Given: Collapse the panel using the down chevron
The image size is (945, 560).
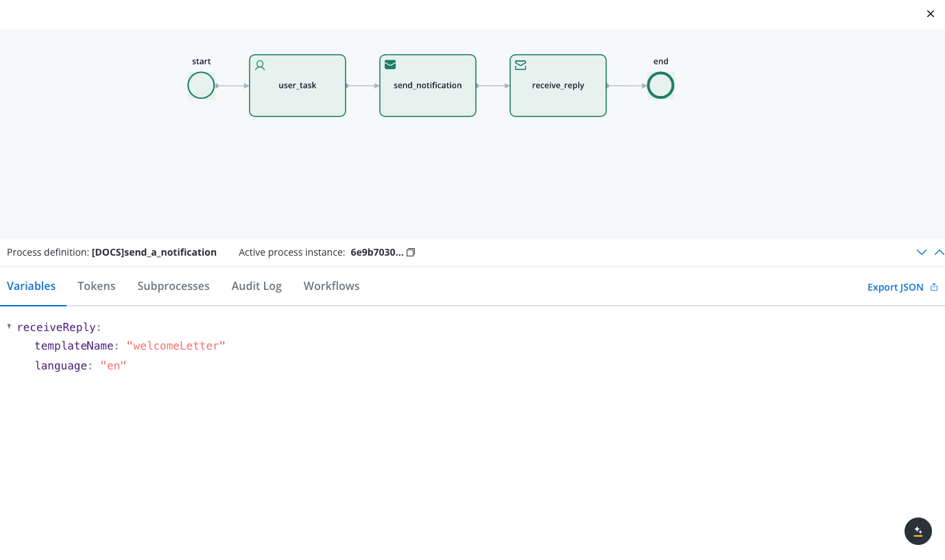Looking at the screenshot, I should (x=922, y=252).
